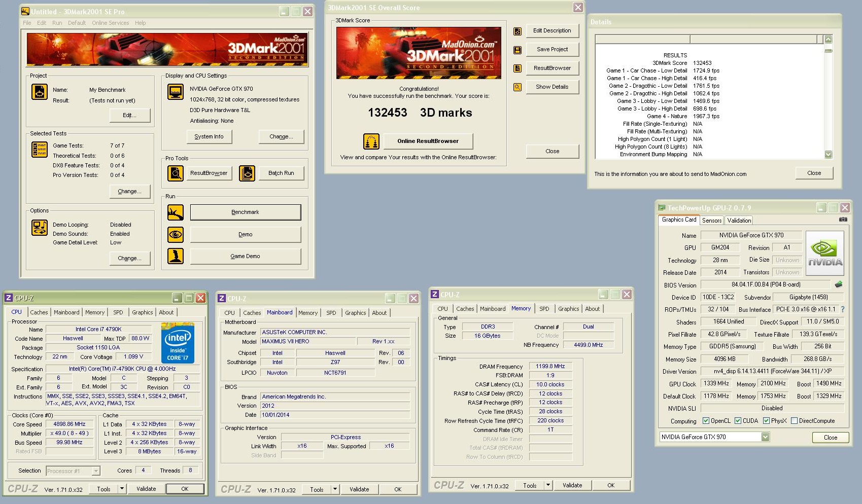Click the System Info button
Screen dimensions: 862x504
(209, 136)
